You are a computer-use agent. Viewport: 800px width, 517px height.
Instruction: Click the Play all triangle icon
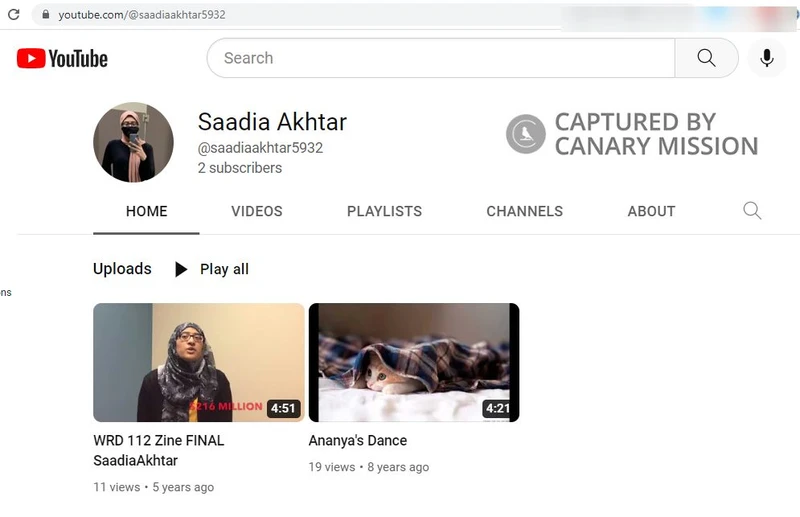click(181, 269)
